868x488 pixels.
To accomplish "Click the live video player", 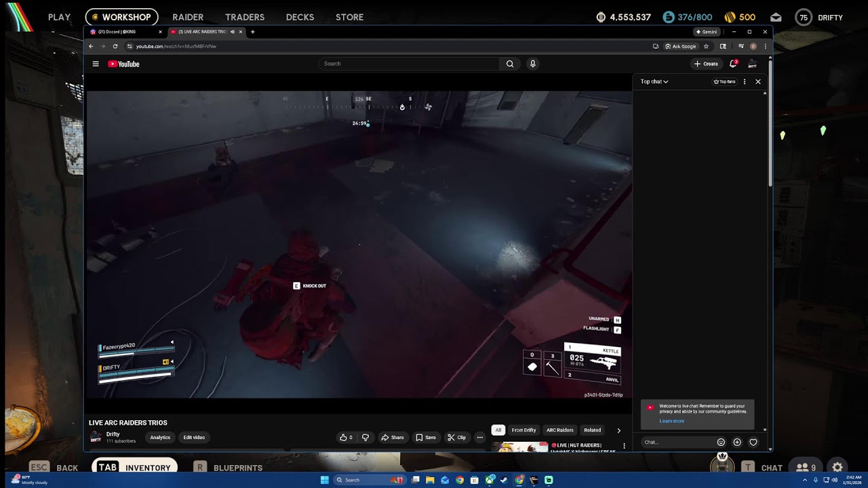I will (x=359, y=244).
